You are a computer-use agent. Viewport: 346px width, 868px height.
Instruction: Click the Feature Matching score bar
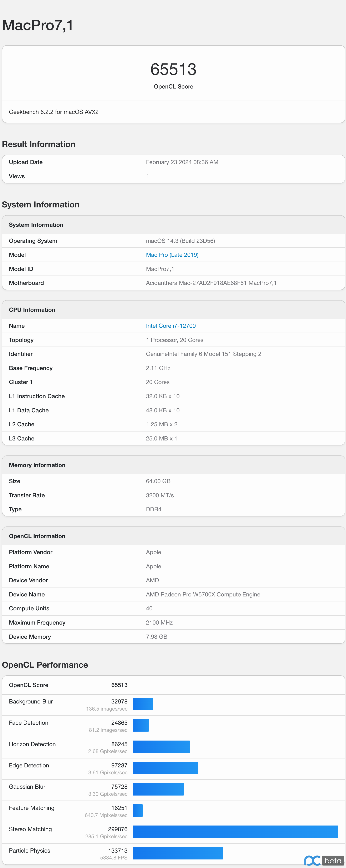click(138, 810)
